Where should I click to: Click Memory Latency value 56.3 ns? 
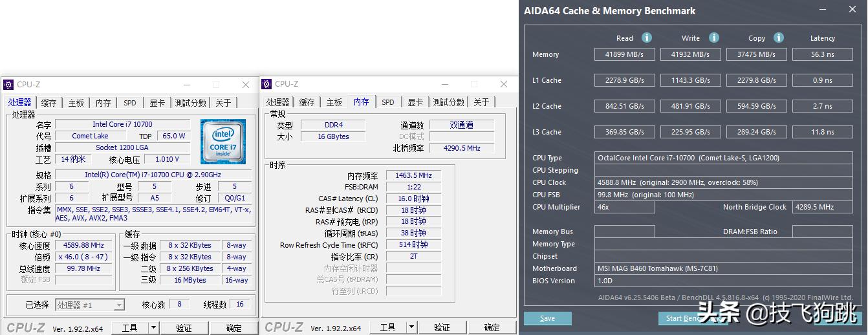[823, 54]
